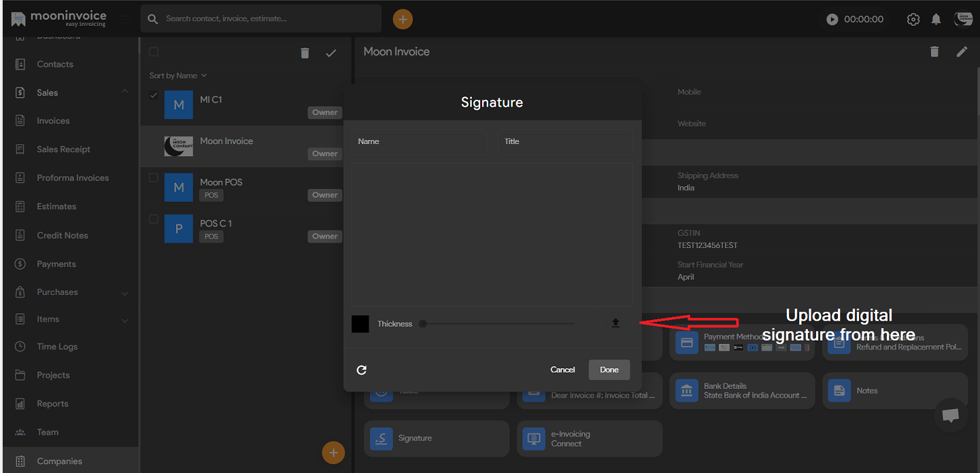Delete selected companies with list trash icon

(x=305, y=53)
